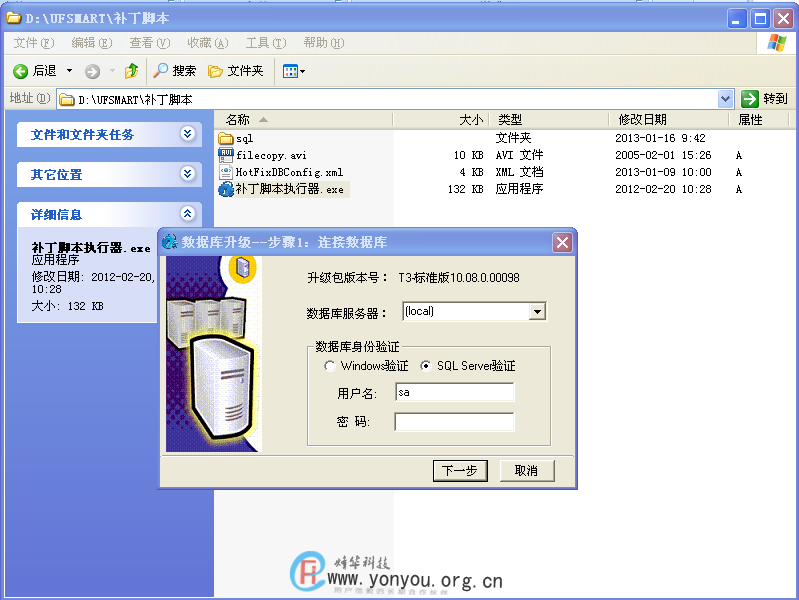Select the AVI 文件 type cell
799x600 pixels.
519,155
